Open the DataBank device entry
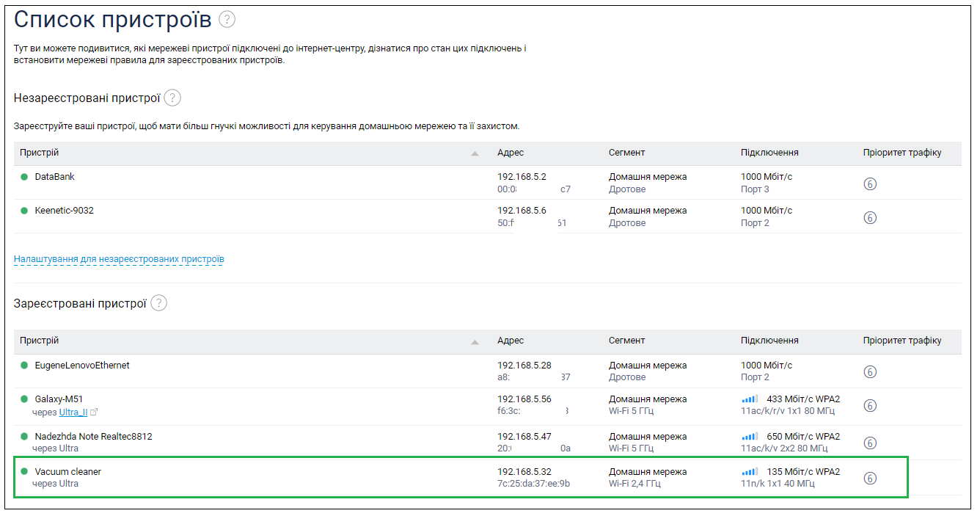 [x=54, y=177]
